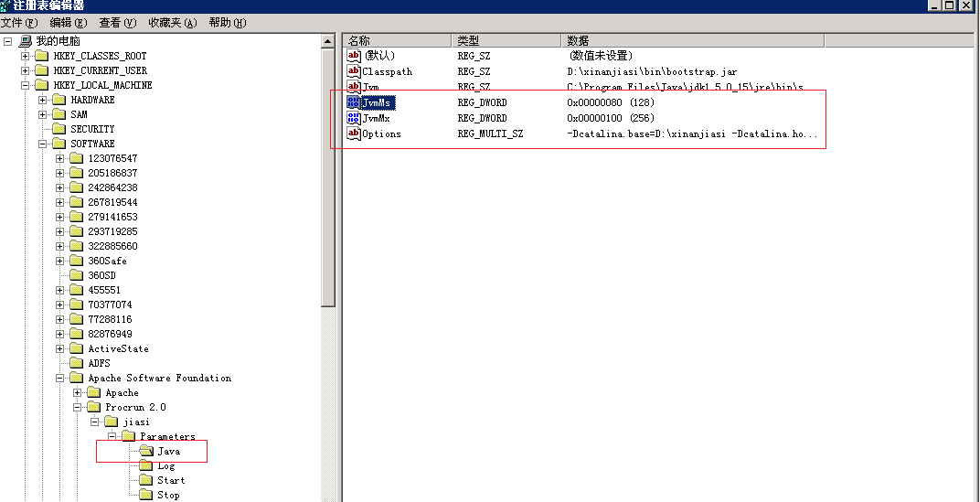Image resolution: width=980 pixels, height=502 pixels.
Task: Click the Stop folder icon
Action: (145, 495)
